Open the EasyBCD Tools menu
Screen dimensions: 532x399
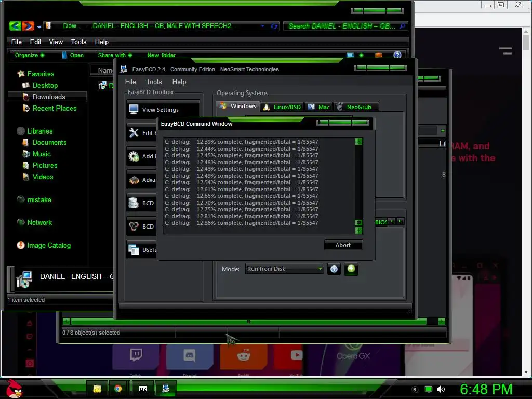(154, 82)
